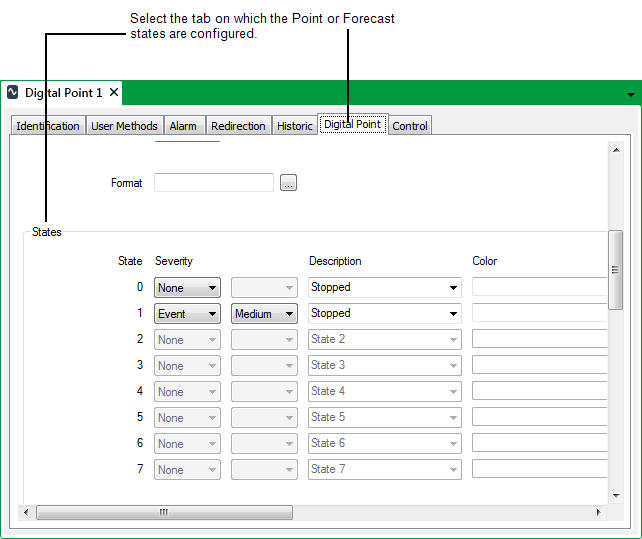The image size is (642, 539).
Task: Open the Historic tab
Action: pos(295,126)
